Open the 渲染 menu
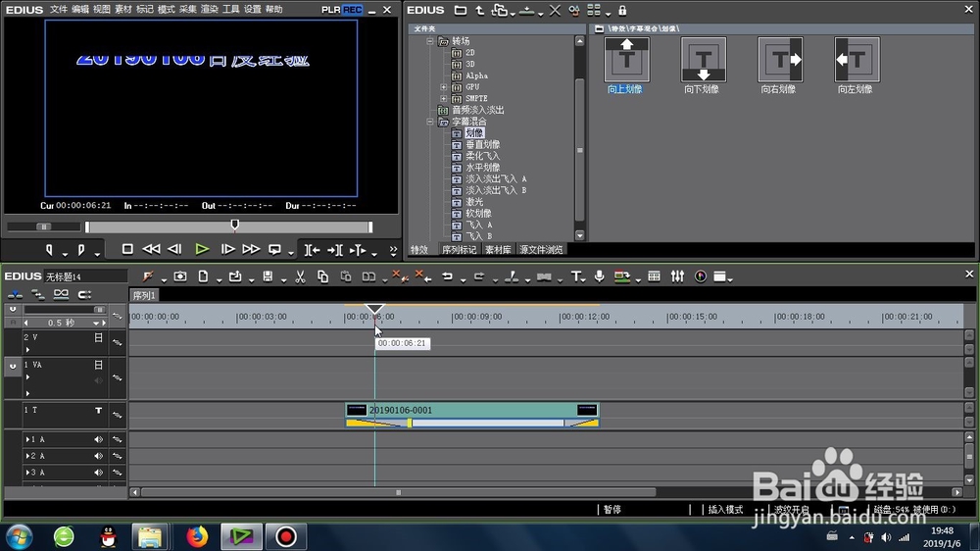The height and width of the screenshot is (551, 980). (x=210, y=10)
